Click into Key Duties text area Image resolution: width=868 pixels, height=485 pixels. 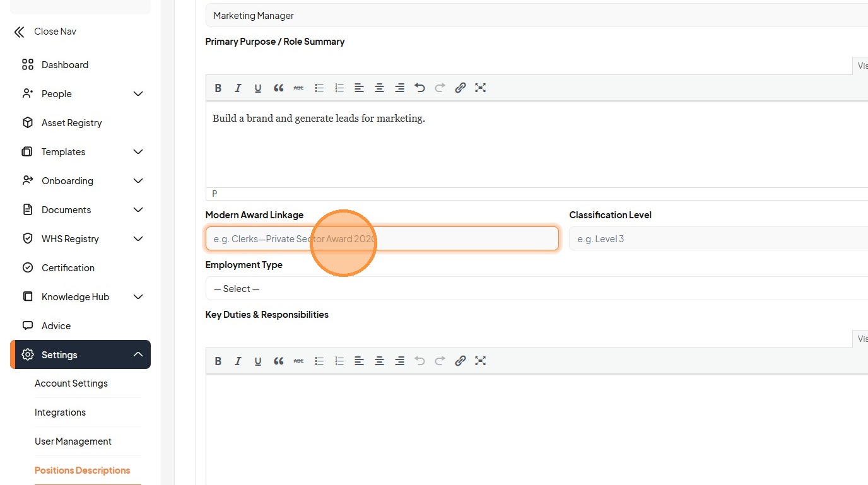537,430
